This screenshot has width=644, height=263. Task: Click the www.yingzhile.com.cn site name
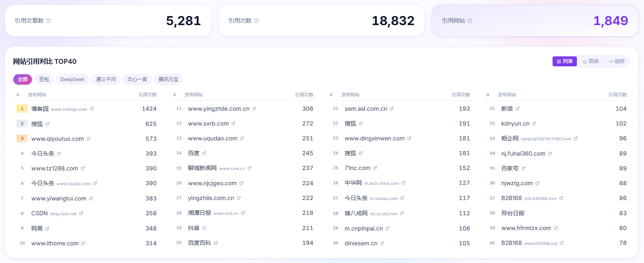click(219, 109)
